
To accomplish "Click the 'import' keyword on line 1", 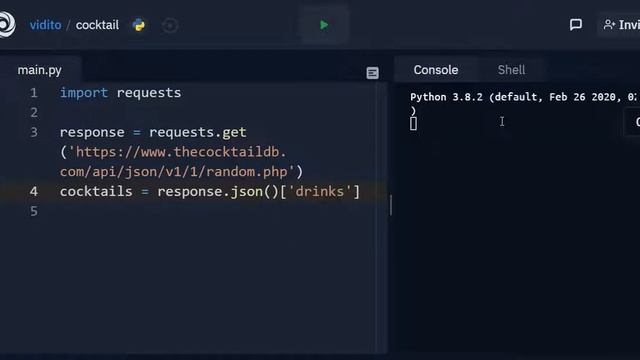I will [84, 93].
